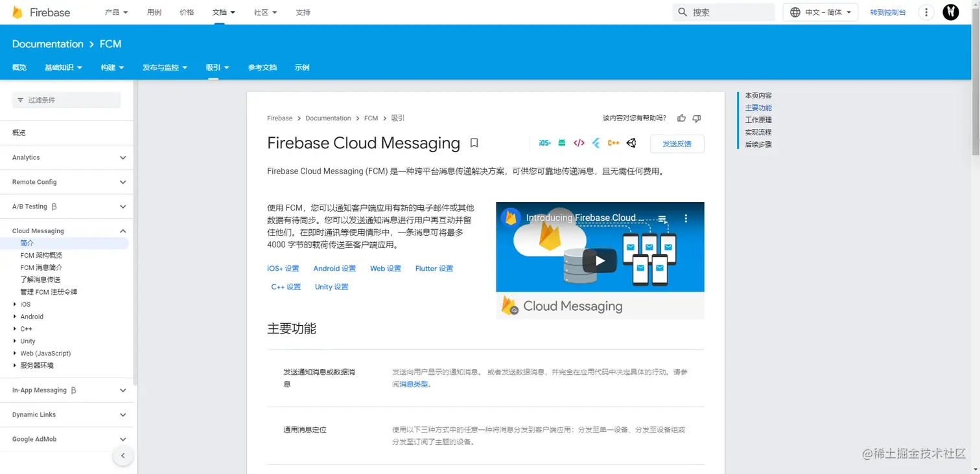Screen dimensions: 980x474
Task: Open FCM 架构概览 in sidebar
Action: (41, 255)
